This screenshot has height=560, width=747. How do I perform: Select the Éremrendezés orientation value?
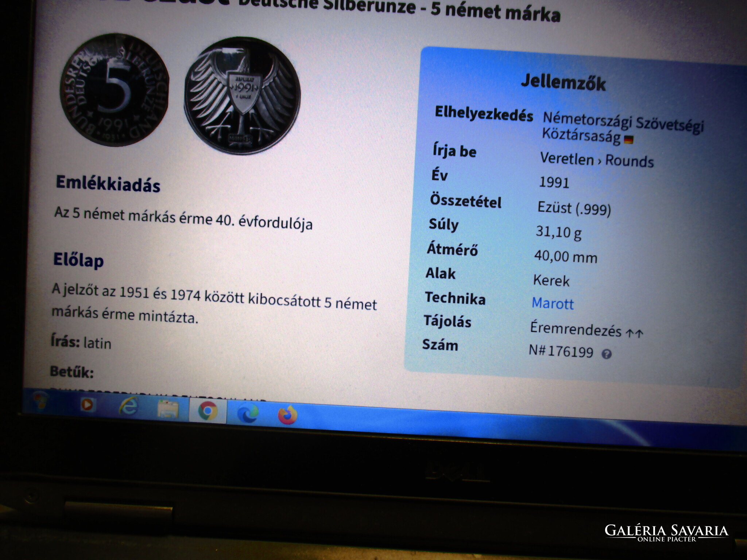[x=587, y=329]
